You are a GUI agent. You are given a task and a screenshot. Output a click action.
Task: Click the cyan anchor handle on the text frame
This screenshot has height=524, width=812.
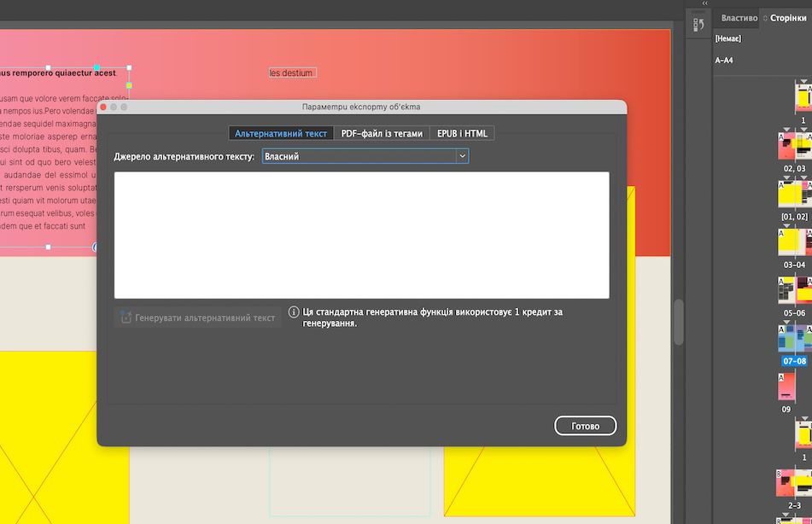point(96,67)
